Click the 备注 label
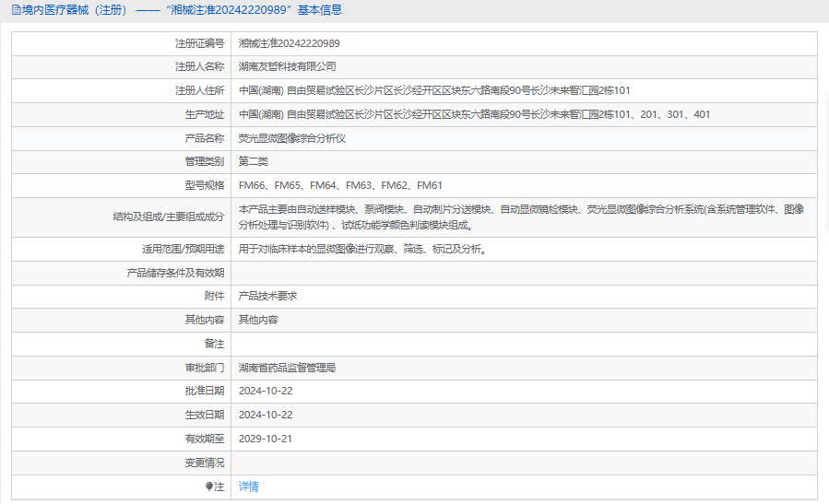 (x=214, y=344)
